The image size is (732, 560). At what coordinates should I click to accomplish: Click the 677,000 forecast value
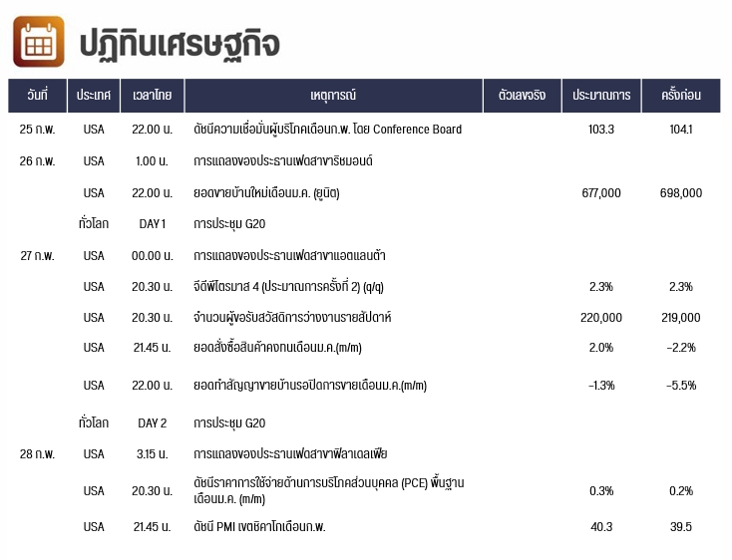[601, 193]
